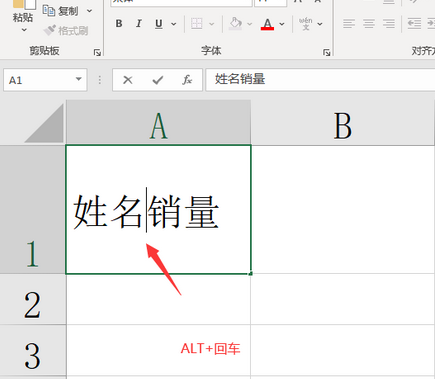Open 字体 font dialog launcher

[x=326, y=52]
